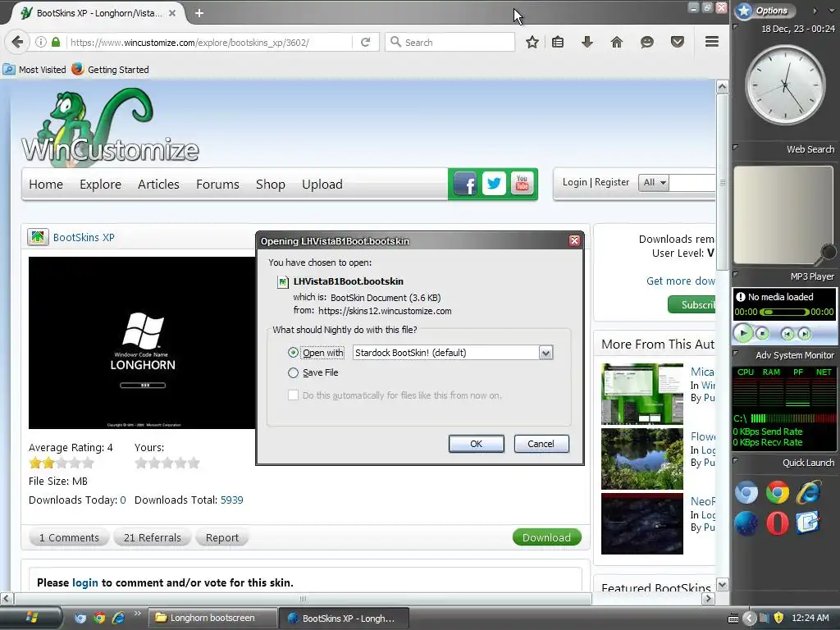The width and height of the screenshot is (840, 630).
Task: Skip to next track in MP3 Player
Action: [x=804, y=334]
